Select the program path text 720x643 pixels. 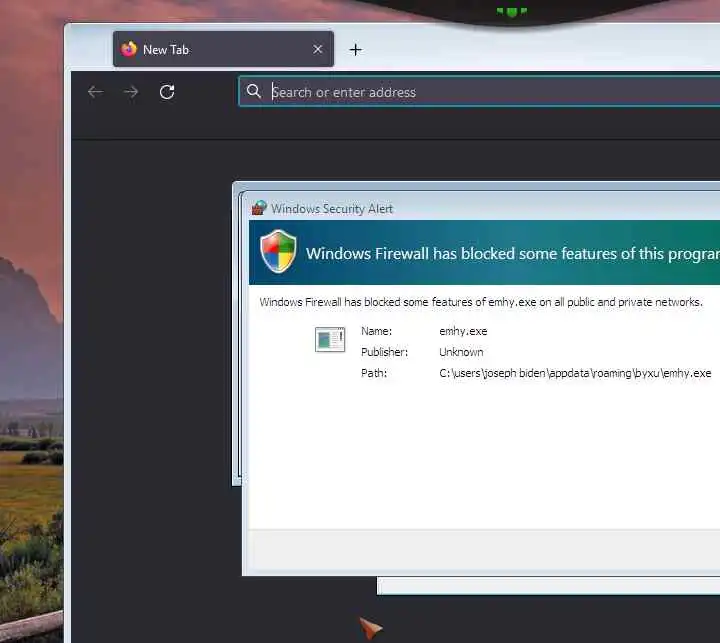575,373
